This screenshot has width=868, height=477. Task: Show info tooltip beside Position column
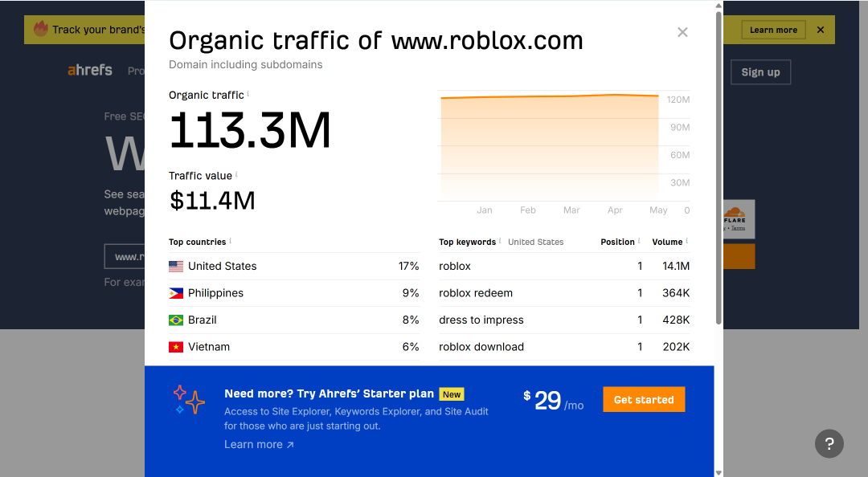639,241
